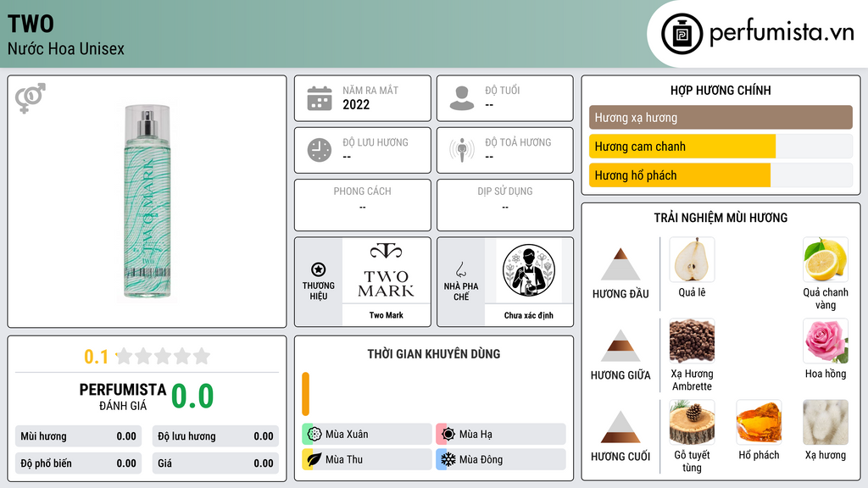Click the sillage icon for Độ Toả Hương

point(462,150)
